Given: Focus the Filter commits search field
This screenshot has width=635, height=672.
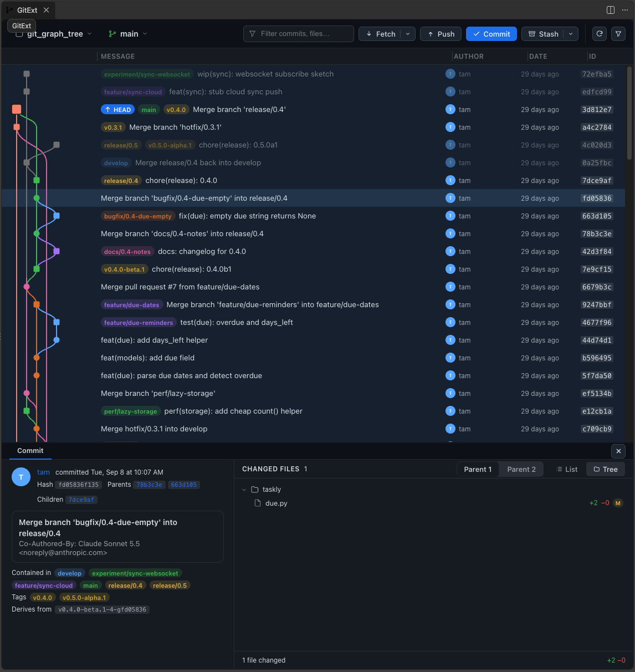Looking at the screenshot, I should 299,34.
